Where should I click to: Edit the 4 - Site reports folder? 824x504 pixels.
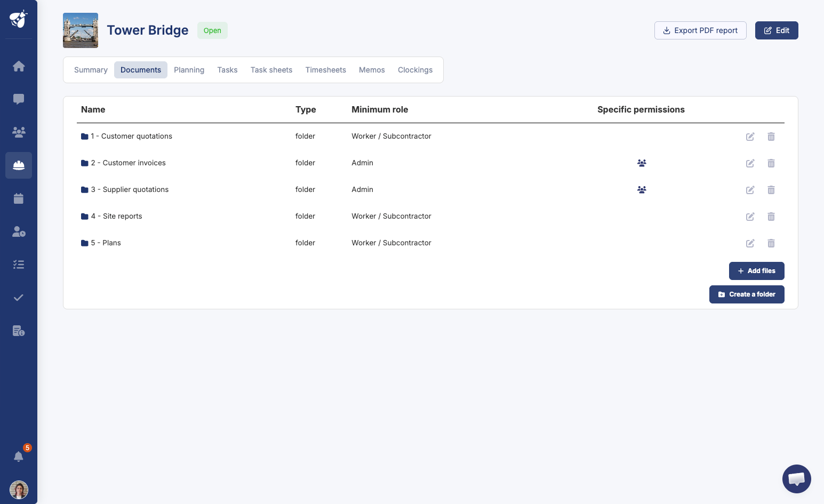[750, 217]
